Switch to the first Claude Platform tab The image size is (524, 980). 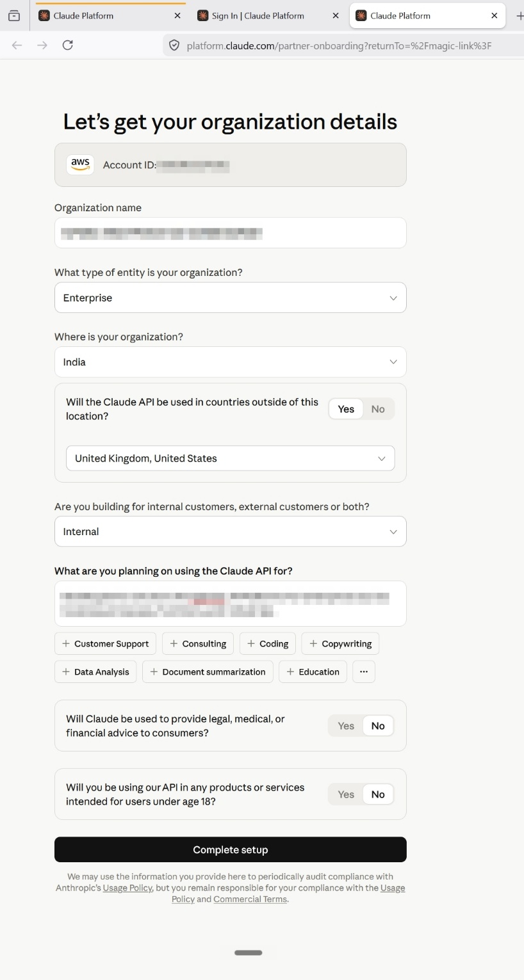point(109,15)
